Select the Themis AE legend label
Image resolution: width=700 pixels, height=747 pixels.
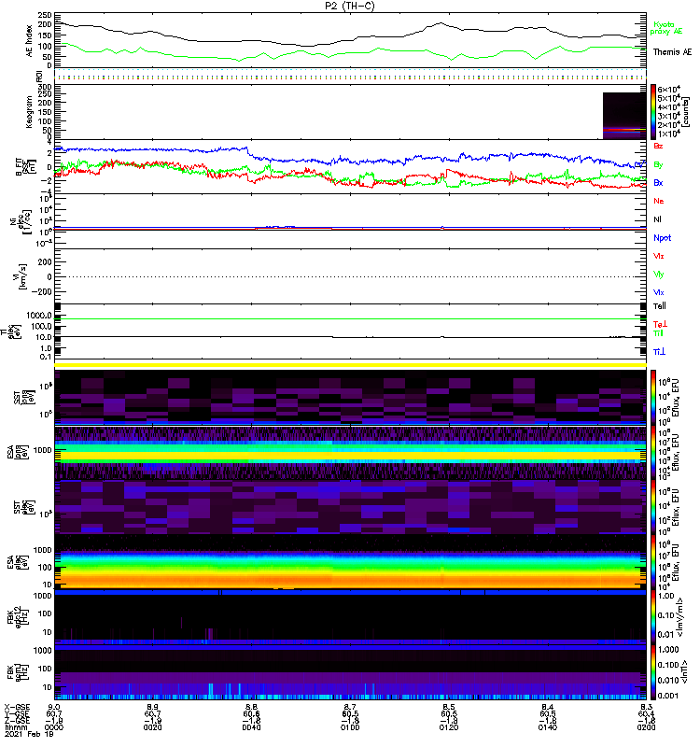[671, 52]
